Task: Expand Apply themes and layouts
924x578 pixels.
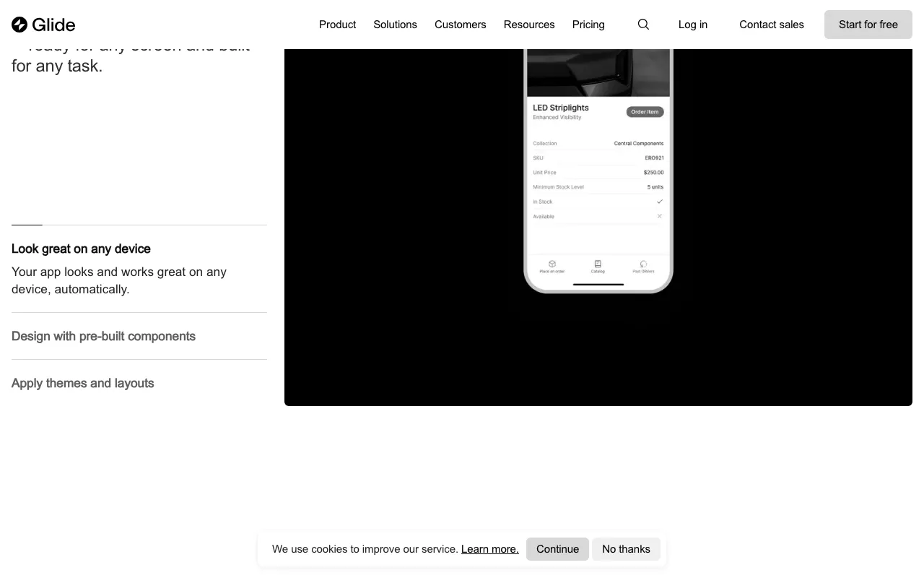Action: point(82,383)
